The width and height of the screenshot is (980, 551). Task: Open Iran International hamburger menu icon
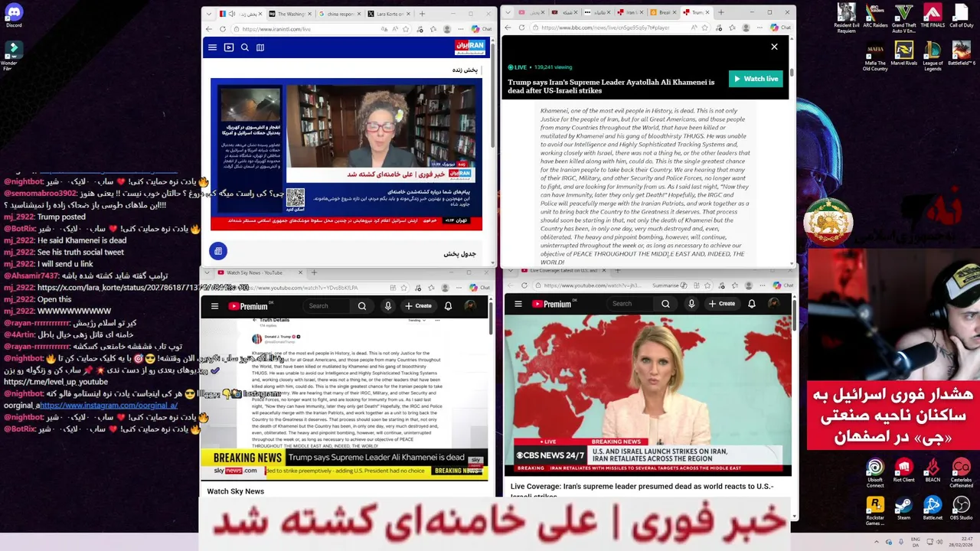click(212, 47)
